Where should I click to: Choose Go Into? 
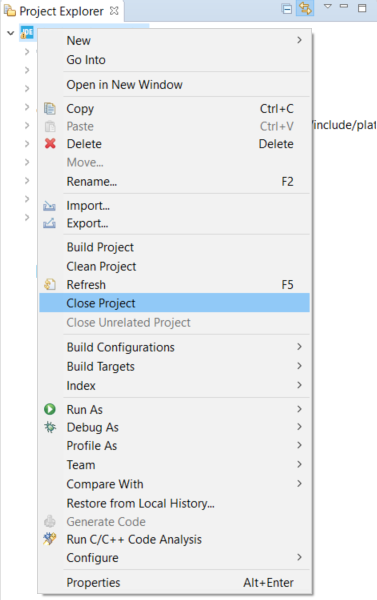[175, 60]
